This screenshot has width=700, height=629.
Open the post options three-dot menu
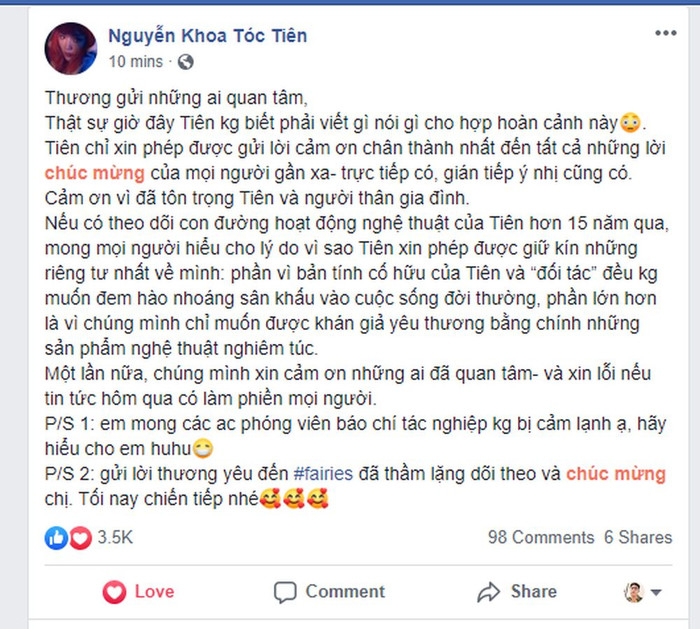coord(666,33)
